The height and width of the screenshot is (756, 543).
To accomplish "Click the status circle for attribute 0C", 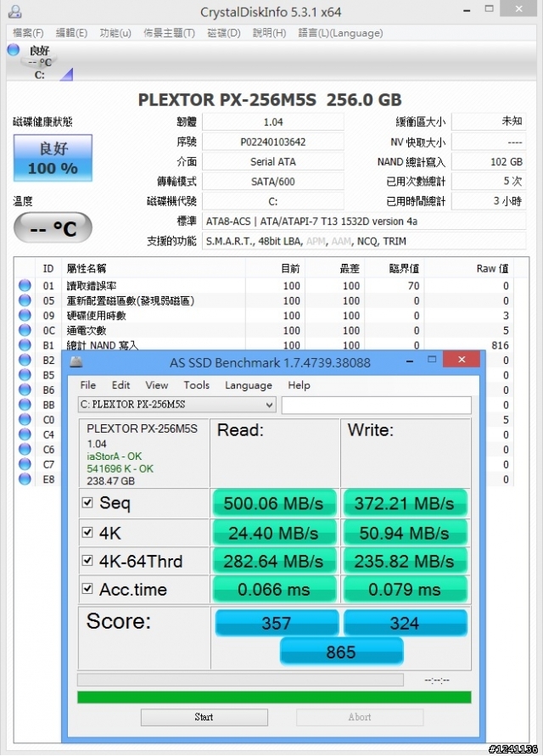I will (x=25, y=330).
